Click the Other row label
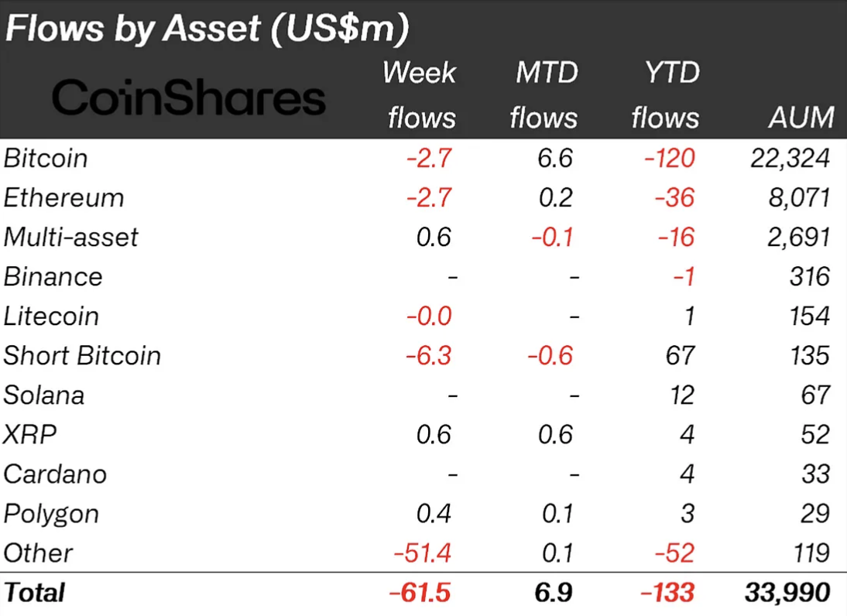This screenshot has width=847, height=616. pyautogui.click(x=38, y=553)
